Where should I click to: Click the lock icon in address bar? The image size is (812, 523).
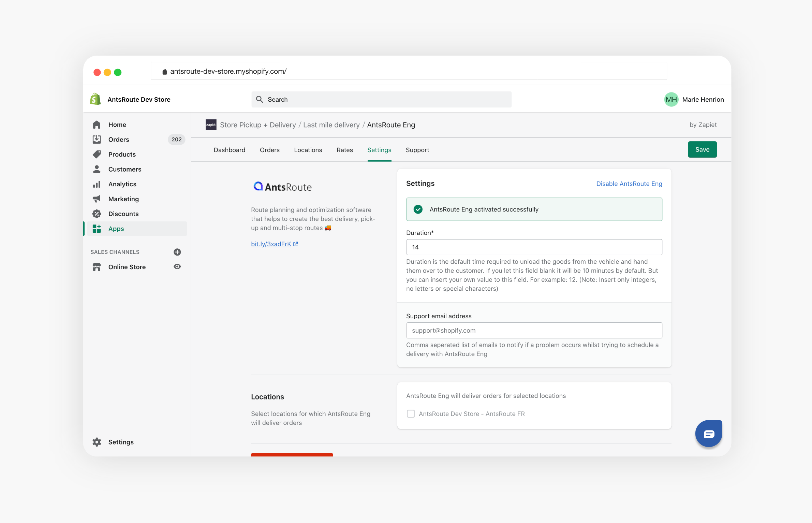(164, 71)
